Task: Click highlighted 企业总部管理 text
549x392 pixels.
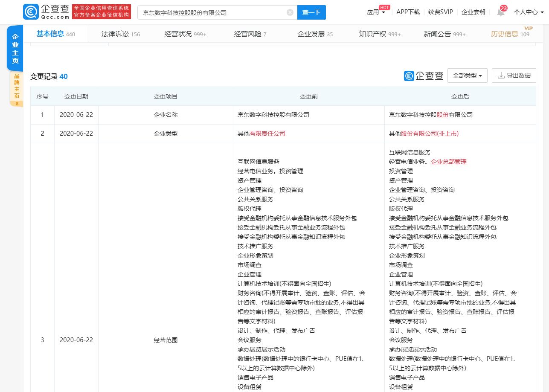Action: [x=449, y=162]
